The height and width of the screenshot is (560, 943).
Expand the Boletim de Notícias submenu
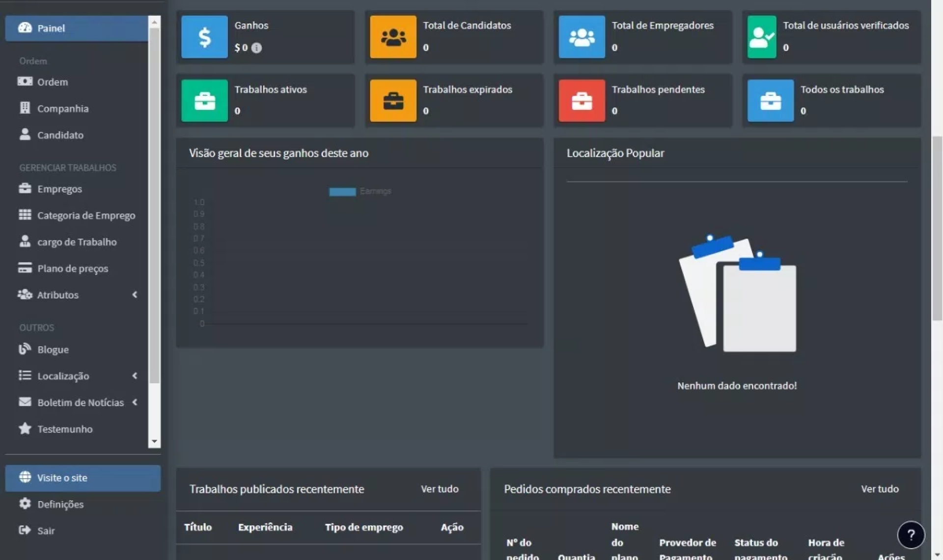134,402
